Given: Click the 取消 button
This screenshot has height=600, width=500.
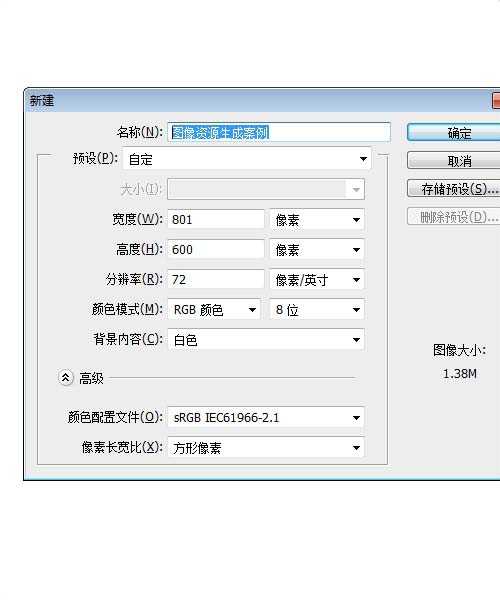Looking at the screenshot, I should 454,160.
